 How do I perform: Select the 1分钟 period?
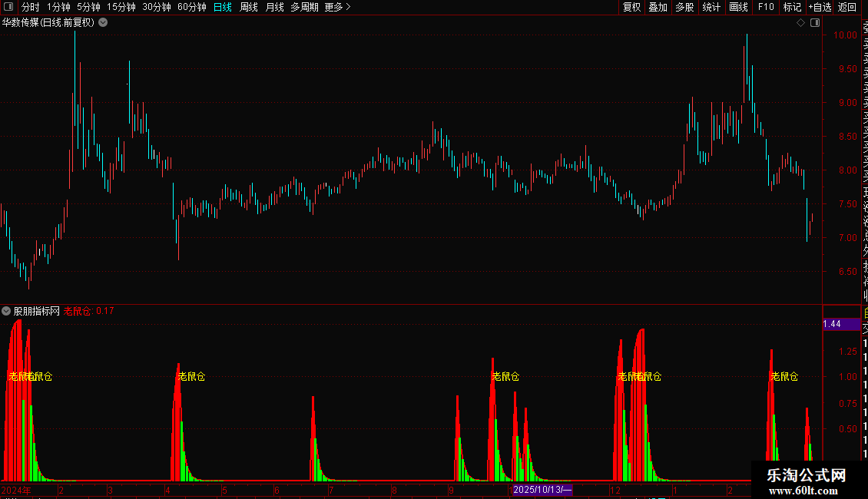(58, 7)
